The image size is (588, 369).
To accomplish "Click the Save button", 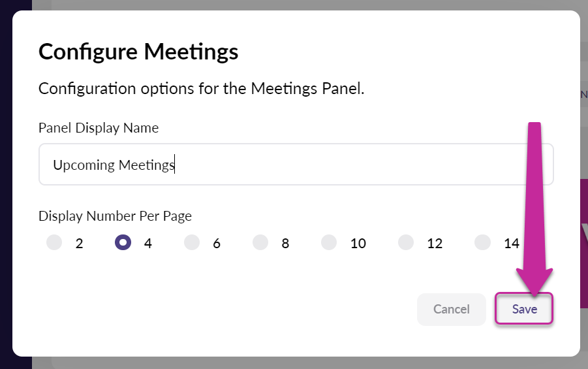I will pos(524,309).
